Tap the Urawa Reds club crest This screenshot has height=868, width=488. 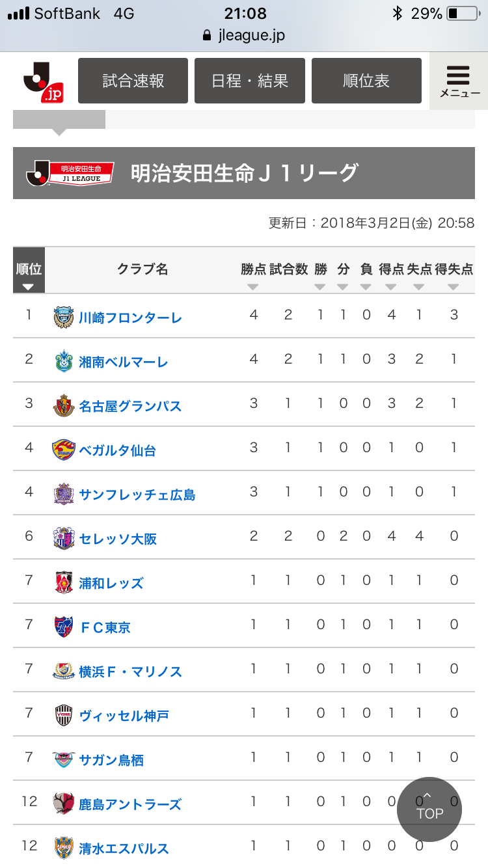pyautogui.click(x=64, y=583)
